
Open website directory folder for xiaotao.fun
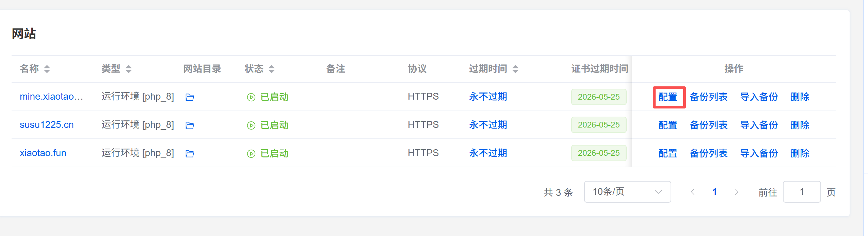(190, 154)
